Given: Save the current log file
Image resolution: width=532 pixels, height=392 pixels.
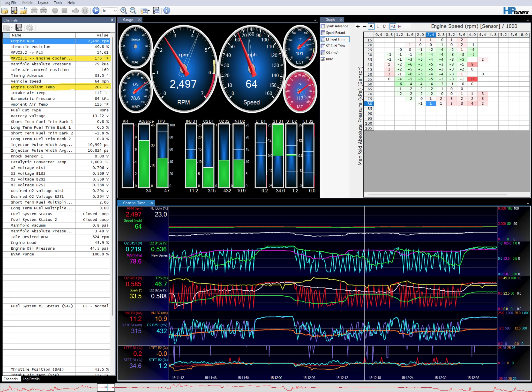Looking at the screenshot, I should (x=14, y=11).
